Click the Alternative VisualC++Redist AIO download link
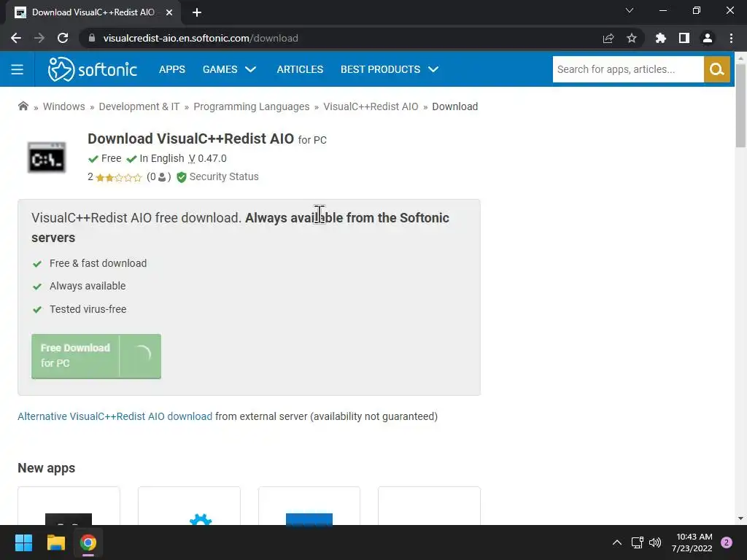Image resolution: width=747 pixels, height=560 pixels. pos(115,416)
